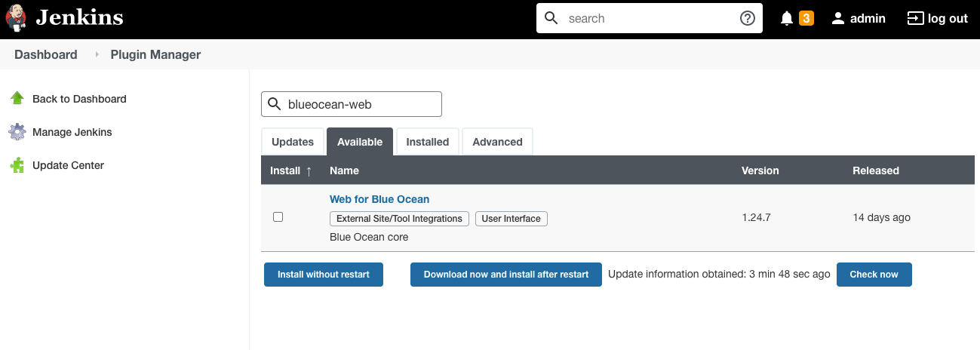Check the Web for Blue Ocean install checkbox
The image size is (980, 350).
pos(278,216)
